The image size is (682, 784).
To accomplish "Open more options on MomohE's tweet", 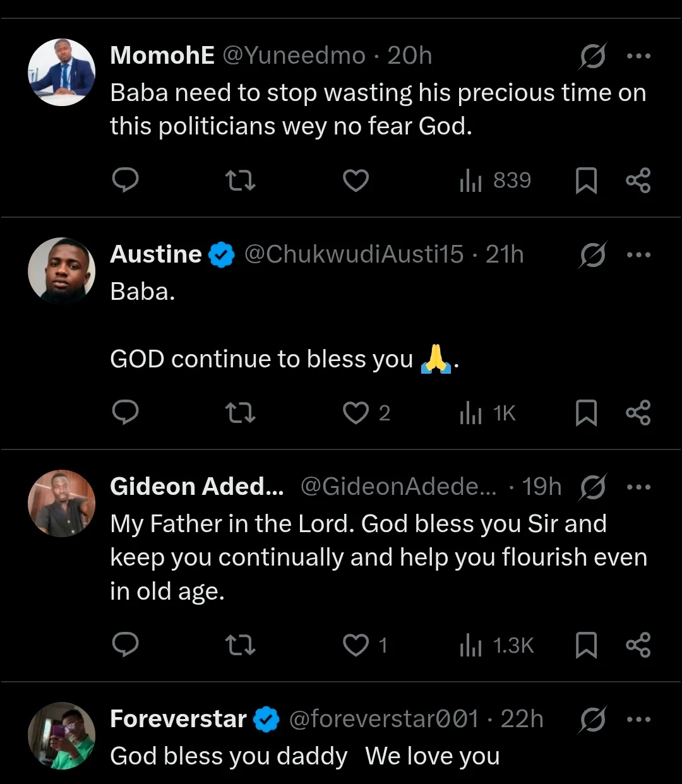I will click(638, 56).
